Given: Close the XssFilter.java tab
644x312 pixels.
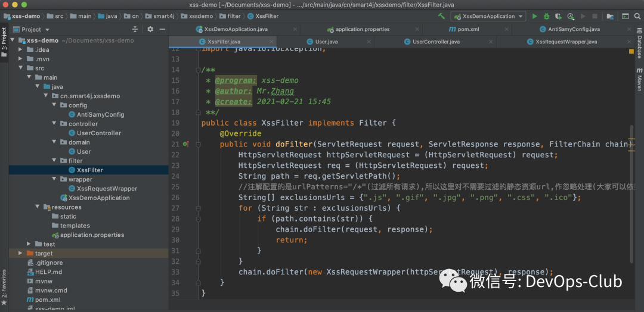Looking at the screenshot, I should [x=271, y=42].
